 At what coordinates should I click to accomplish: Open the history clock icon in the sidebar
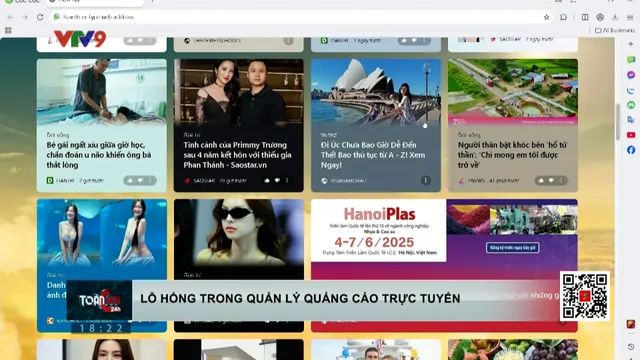pos(631,347)
